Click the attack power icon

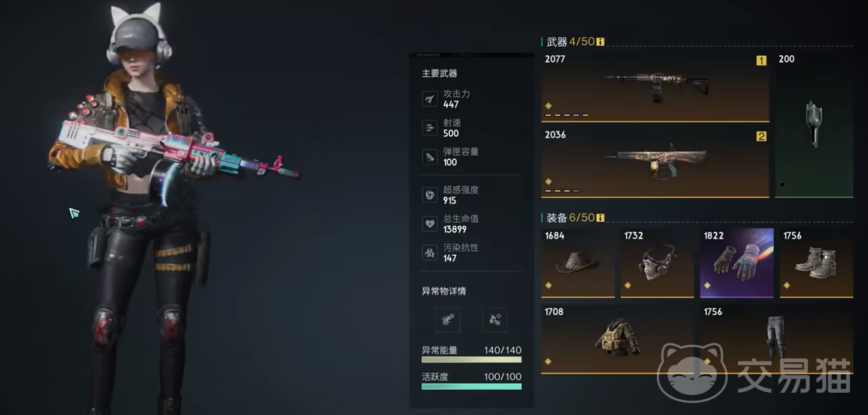pyautogui.click(x=430, y=99)
